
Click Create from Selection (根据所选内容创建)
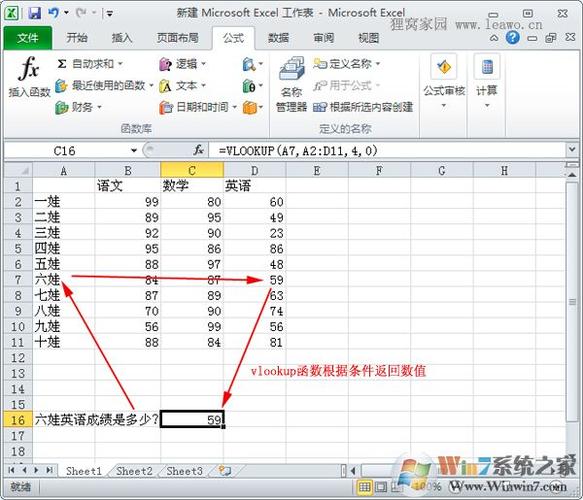click(x=363, y=107)
